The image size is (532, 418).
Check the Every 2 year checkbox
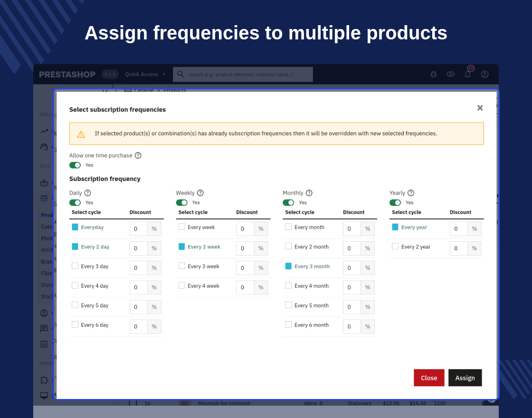[x=395, y=247]
